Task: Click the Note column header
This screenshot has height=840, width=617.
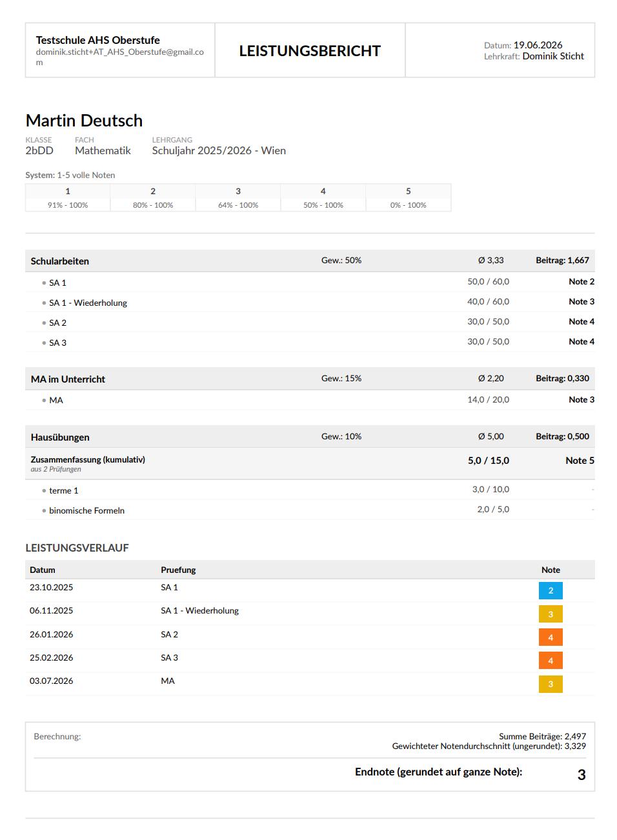Action: [551, 570]
